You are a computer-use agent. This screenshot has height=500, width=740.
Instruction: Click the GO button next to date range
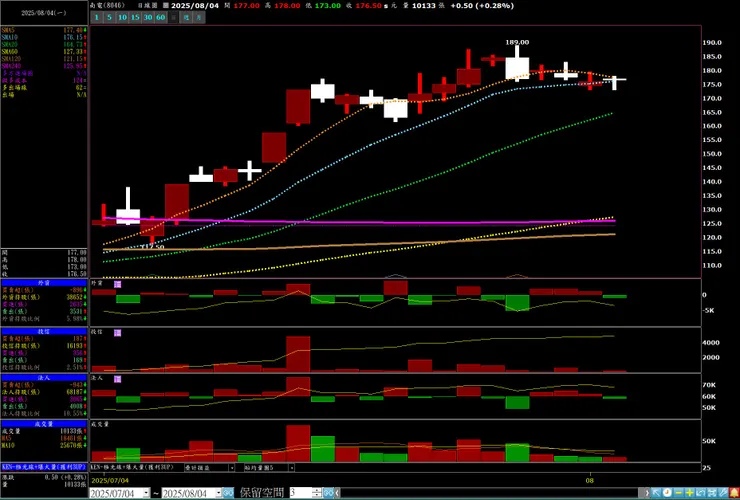click(228, 493)
